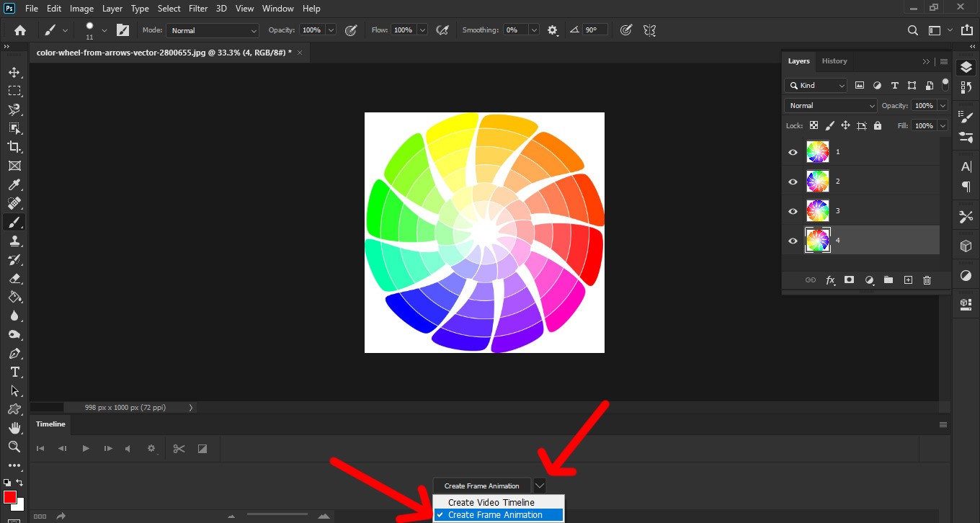The height and width of the screenshot is (523, 980).
Task: Hide layer 4 using eye icon
Action: pos(793,241)
